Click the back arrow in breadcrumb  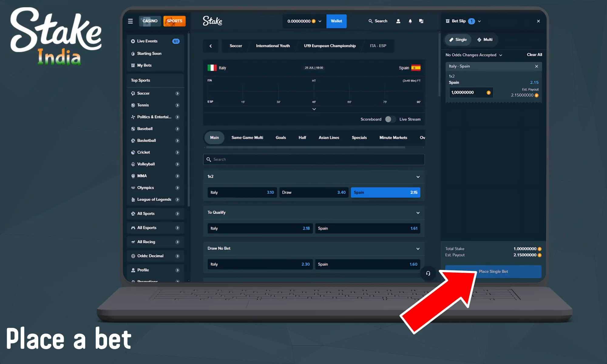click(211, 46)
